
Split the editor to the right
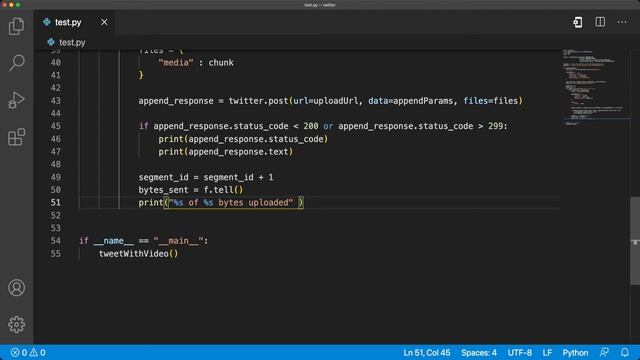point(600,22)
